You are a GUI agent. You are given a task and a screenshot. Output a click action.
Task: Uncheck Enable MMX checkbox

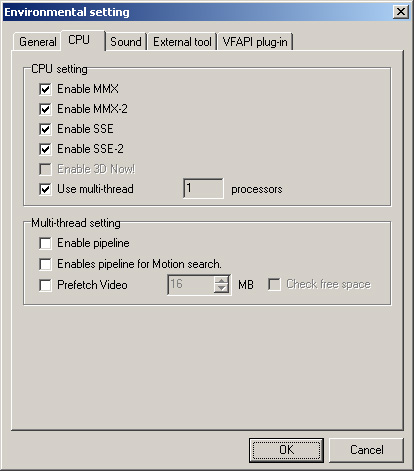45,89
